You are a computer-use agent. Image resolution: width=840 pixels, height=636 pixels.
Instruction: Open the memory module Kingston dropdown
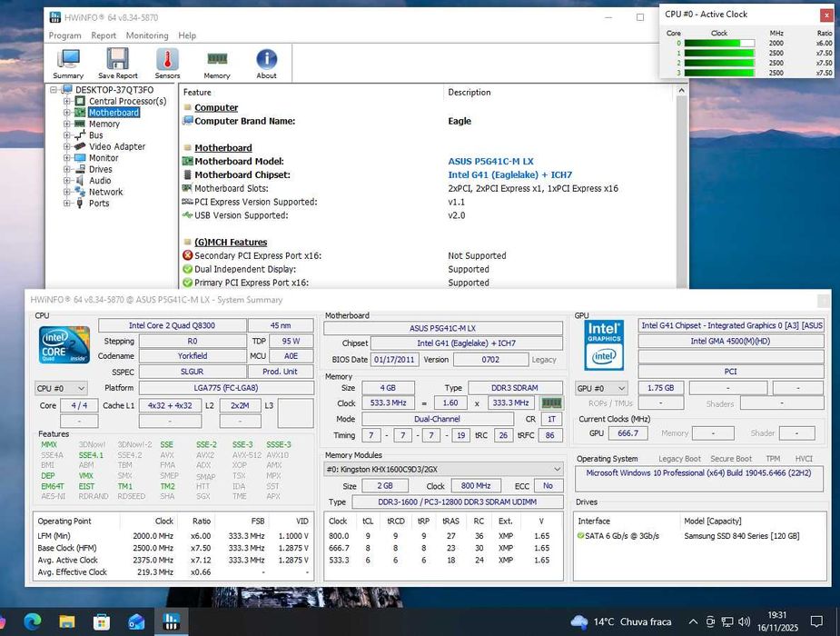(443, 470)
